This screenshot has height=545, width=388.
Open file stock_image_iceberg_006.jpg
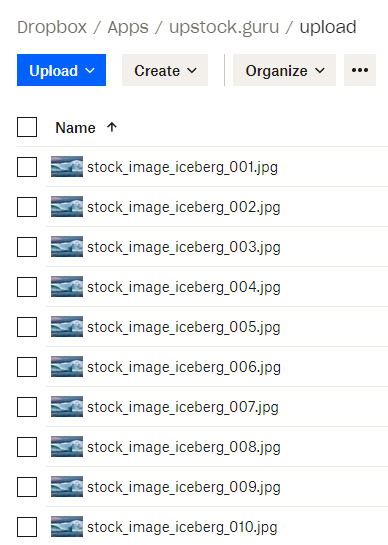point(184,367)
